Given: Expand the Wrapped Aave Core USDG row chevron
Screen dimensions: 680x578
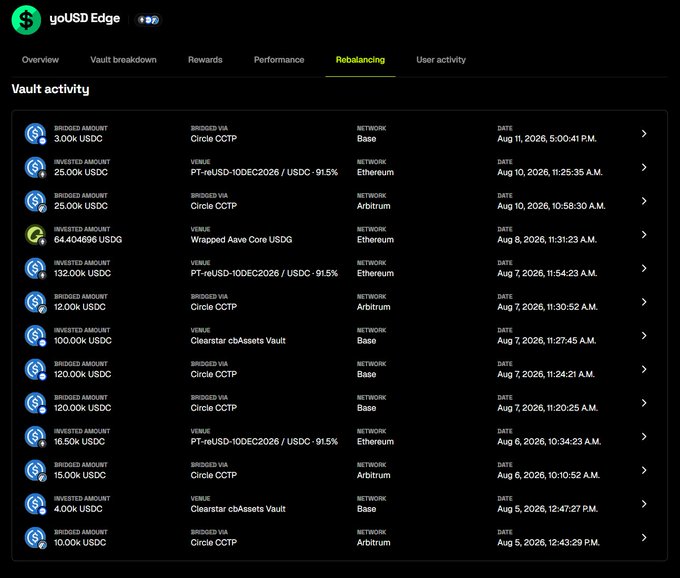Looking at the screenshot, I should 644,235.
